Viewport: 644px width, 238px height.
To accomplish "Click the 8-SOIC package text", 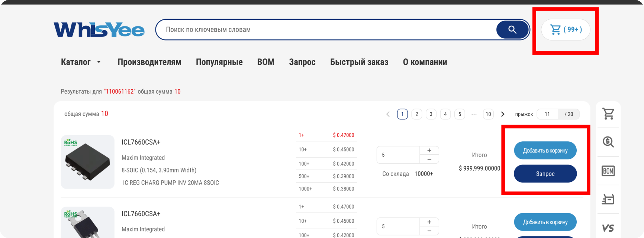I will pyautogui.click(x=159, y=170).
